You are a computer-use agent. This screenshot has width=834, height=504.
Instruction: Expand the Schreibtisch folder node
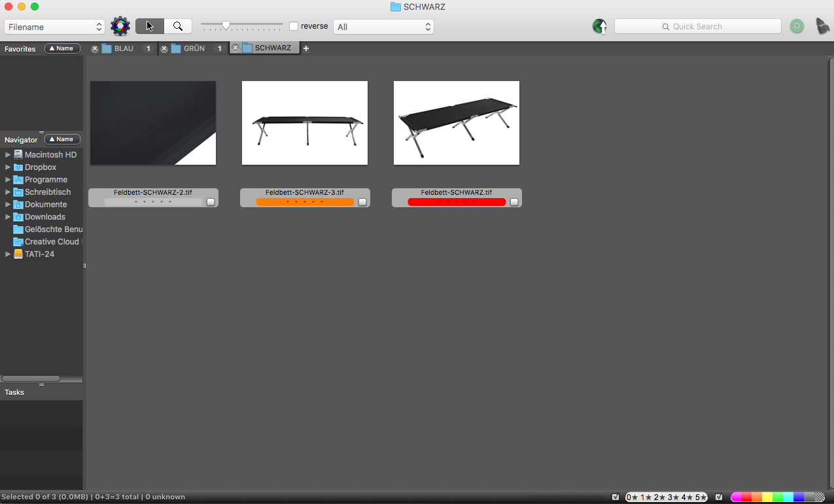pyautogui.click(x=8, y=192)
